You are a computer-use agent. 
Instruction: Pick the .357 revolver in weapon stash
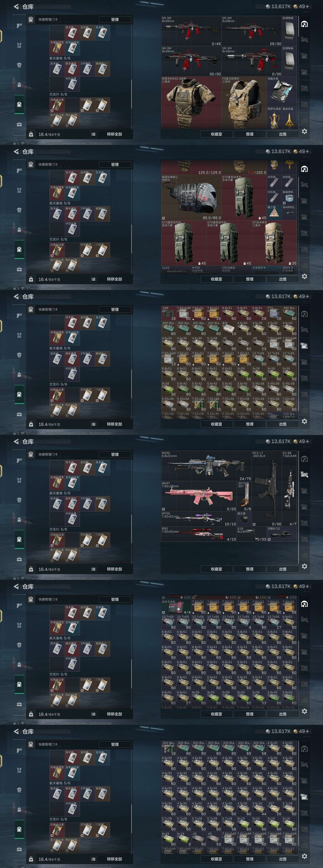244,496
